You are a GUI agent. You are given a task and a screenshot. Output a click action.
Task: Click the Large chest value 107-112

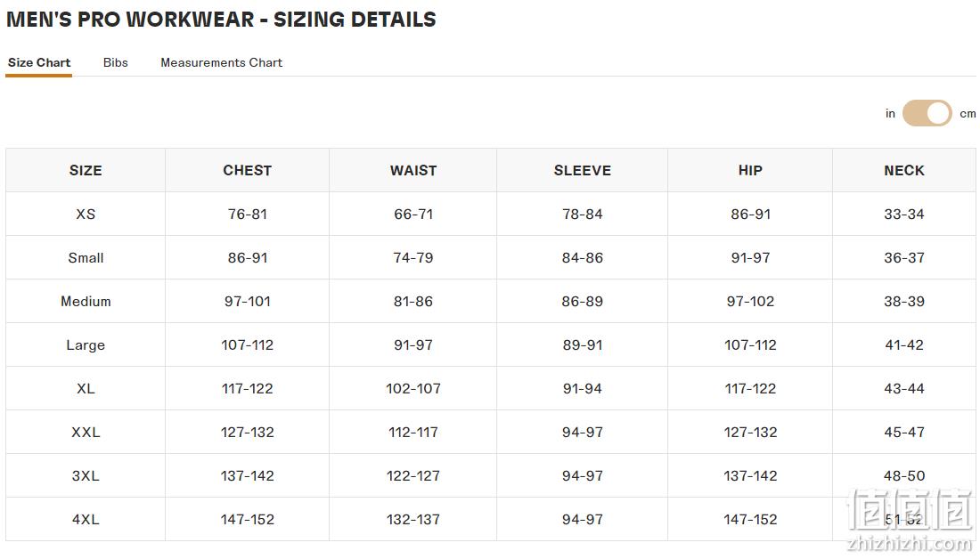pos(248,344)
